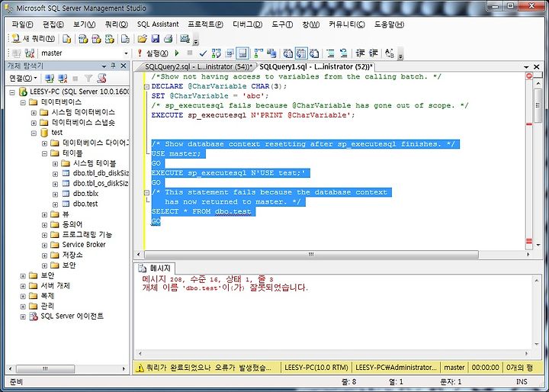Image resolution: width=549 pixels, height=392 pixels.
Task: Open the master database dropdown
Action: [x=126, y=53]
